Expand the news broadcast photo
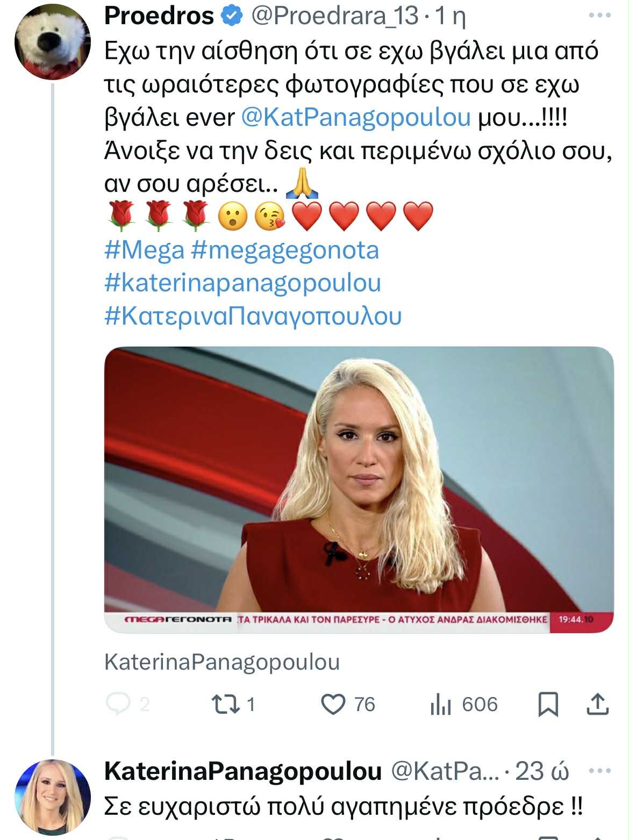 coord(359,489)
